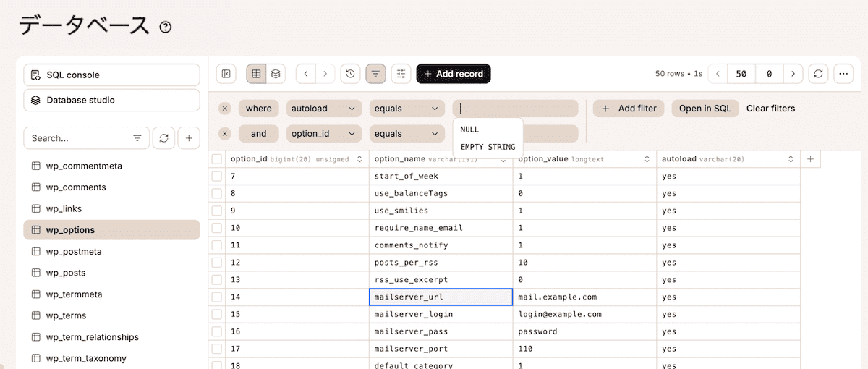Screen dimensions: 868x369
Task: Click the help icon beside データベース
Action: (x=166, y=27)
